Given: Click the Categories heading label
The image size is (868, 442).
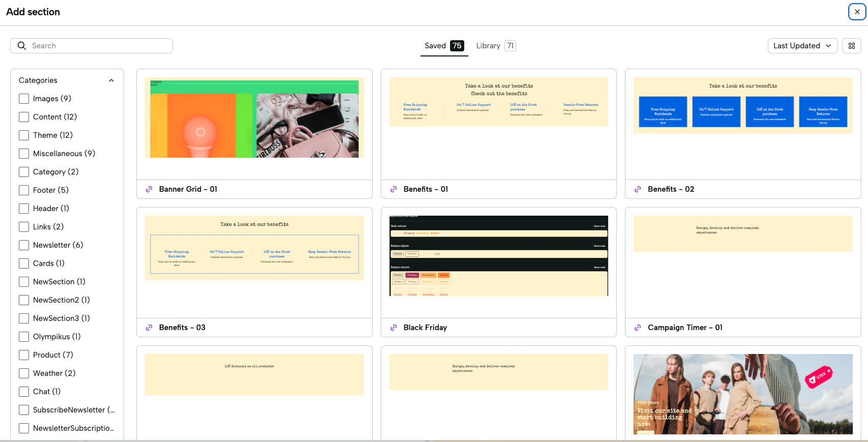Looking at the screenshot, I should coord(38,80).
